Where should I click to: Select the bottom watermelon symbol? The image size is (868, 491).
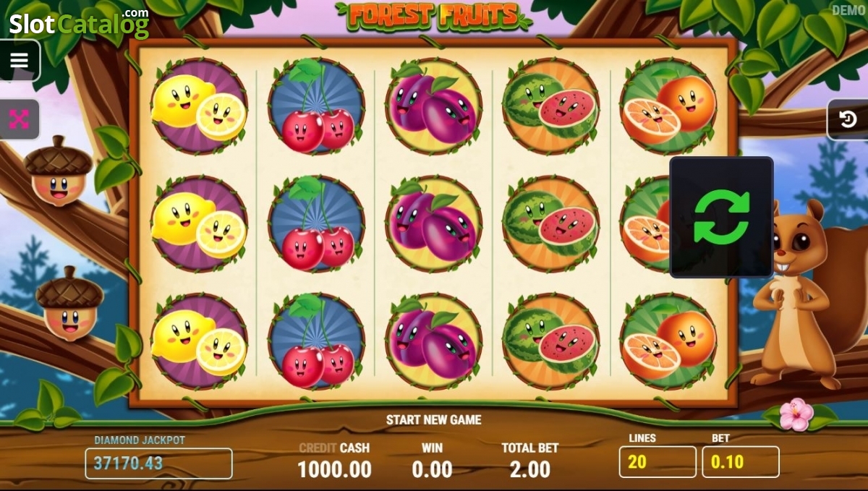click(x=550, y=341)
